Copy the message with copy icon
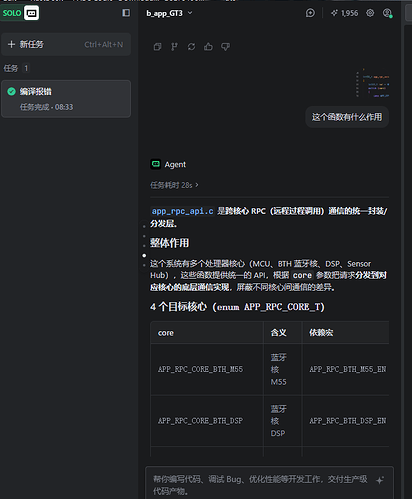This screenshot has height=499, width=412. (157, 47)
